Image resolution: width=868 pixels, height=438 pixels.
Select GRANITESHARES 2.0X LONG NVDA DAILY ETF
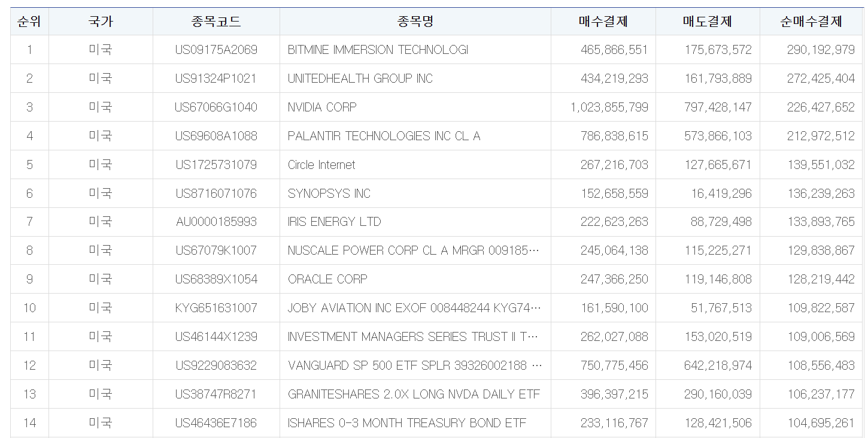click(x=414, y=394)
